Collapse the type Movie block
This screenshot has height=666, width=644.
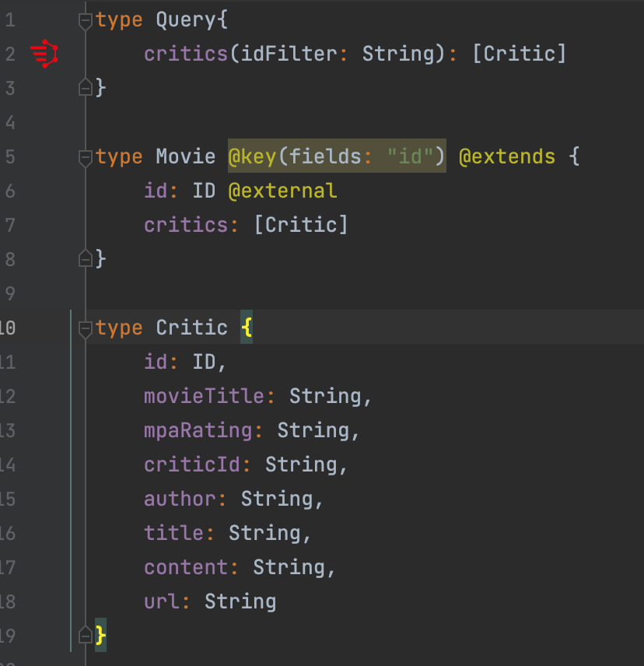(86, 157)
